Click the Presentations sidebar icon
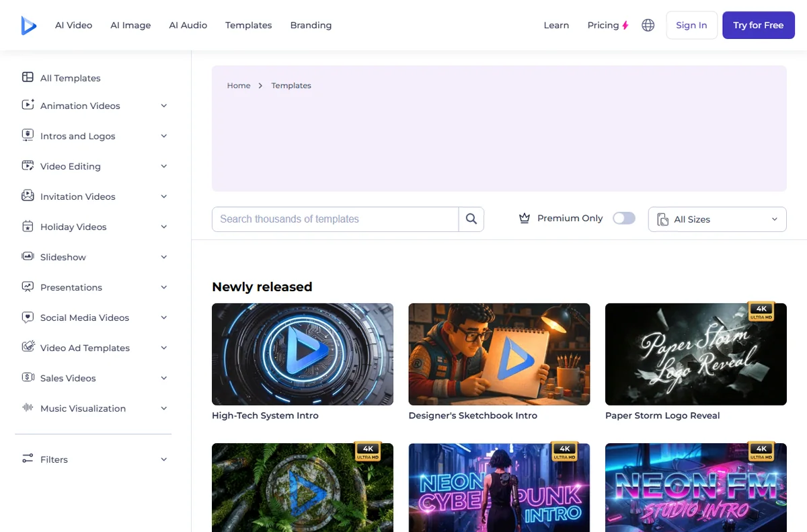 pos(28,287)
